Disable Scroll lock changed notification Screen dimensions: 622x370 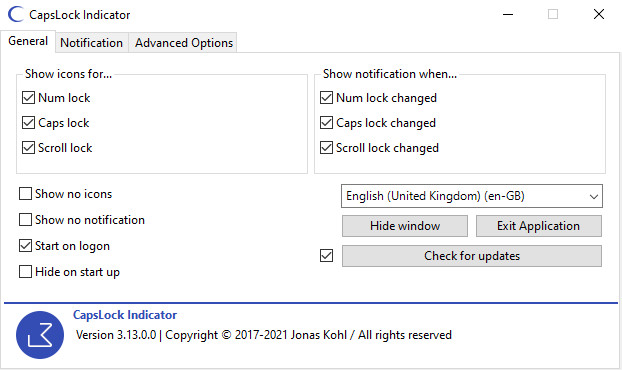pos(326,148)
